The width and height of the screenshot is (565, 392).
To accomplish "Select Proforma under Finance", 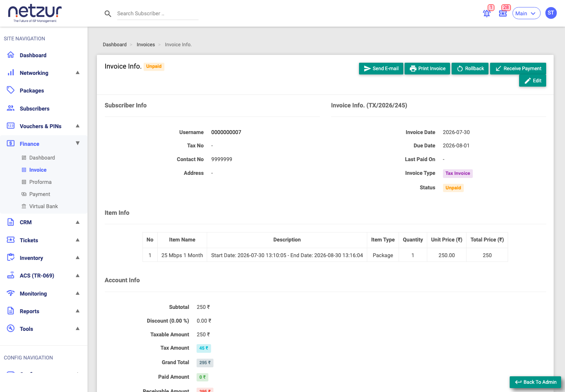I will (x=40, y=182).
